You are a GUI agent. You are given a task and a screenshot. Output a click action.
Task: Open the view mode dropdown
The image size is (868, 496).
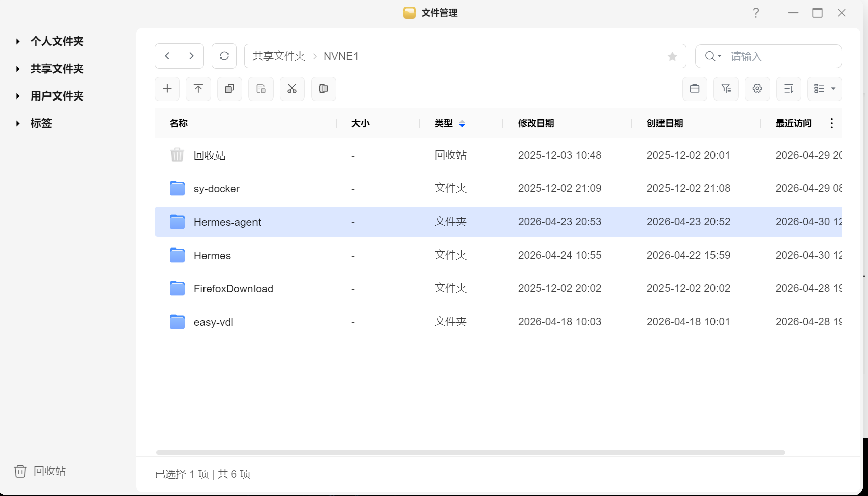coord(825,89)
